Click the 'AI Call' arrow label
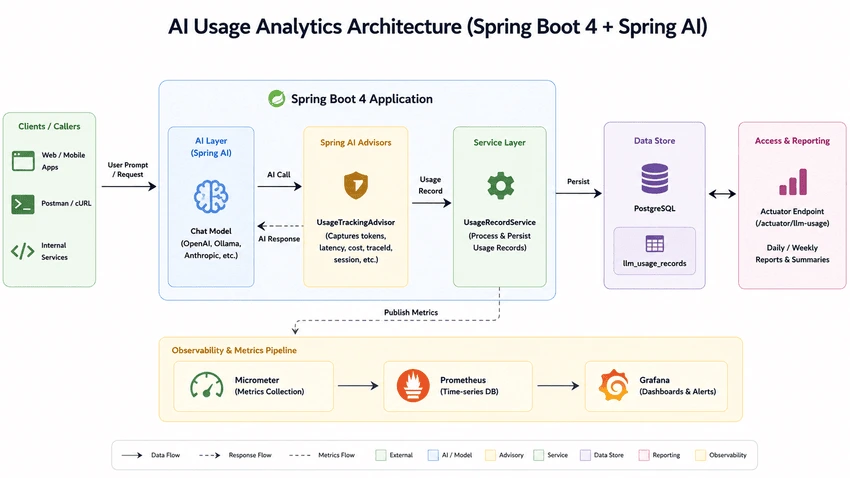Viewport: 850px width, 478px height. coord(279,175)
